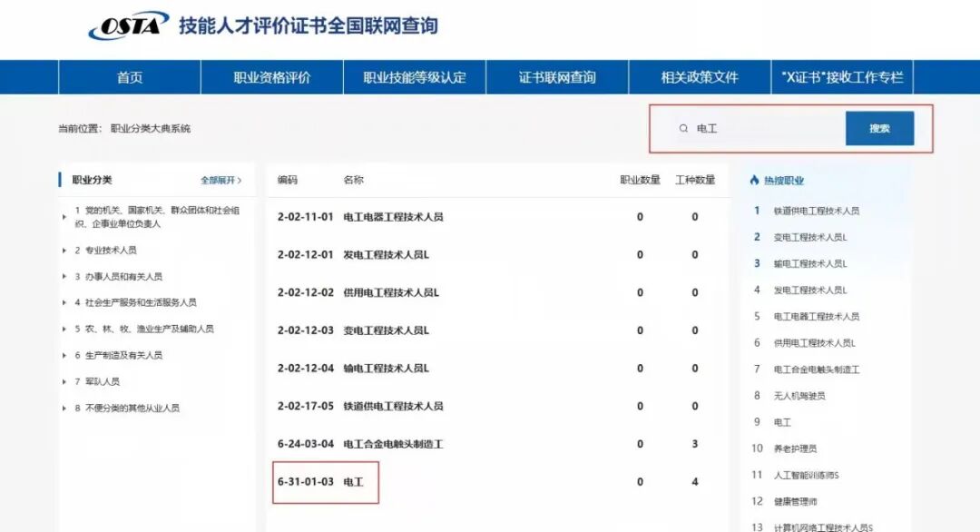Expand category 8 不便分类的其他从业人员

[64, 409]
